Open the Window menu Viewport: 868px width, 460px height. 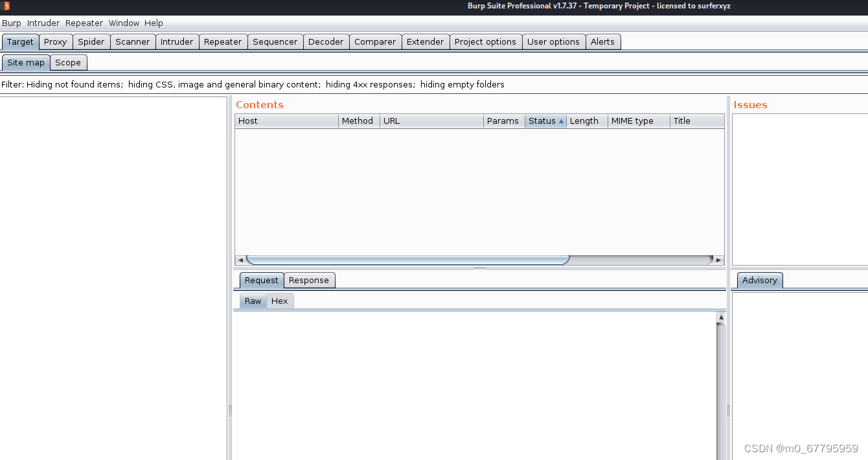coord(124,23)
